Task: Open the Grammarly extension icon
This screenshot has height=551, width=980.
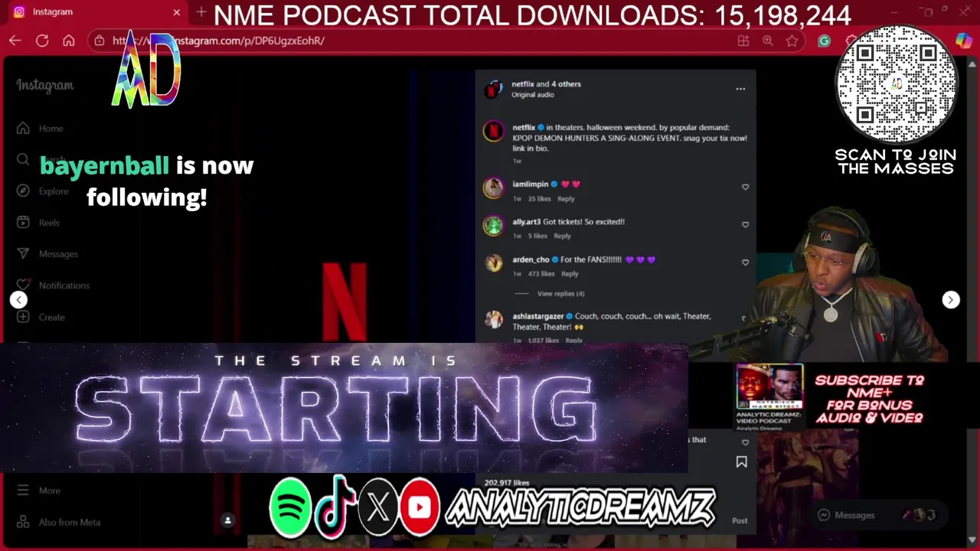Action: click(x=824, y=41)
